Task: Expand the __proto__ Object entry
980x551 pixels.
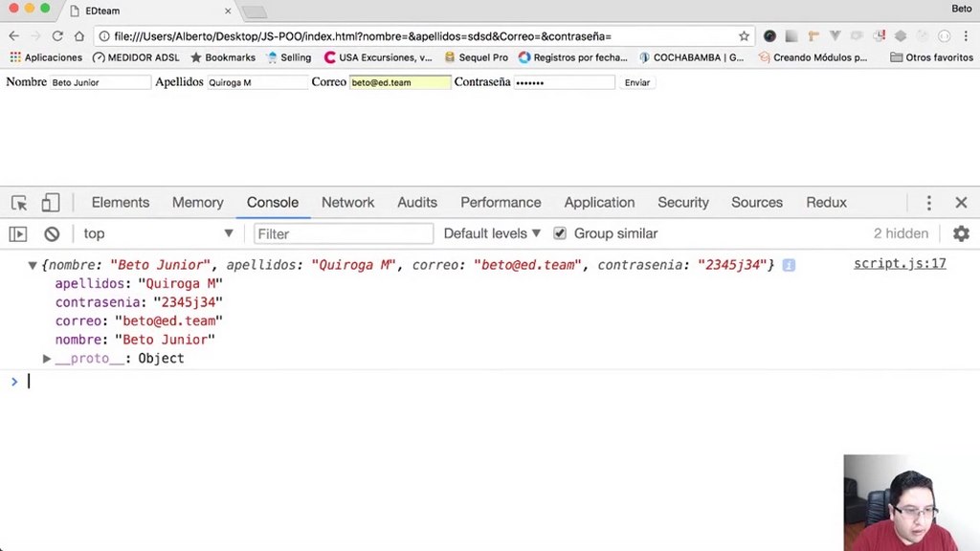Action: coord(47,359)
